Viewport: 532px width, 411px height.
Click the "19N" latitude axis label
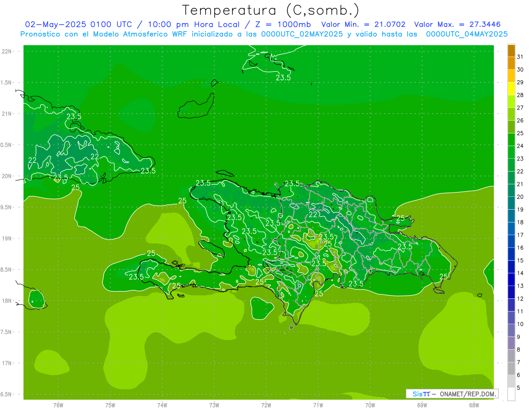click(6, 239)
